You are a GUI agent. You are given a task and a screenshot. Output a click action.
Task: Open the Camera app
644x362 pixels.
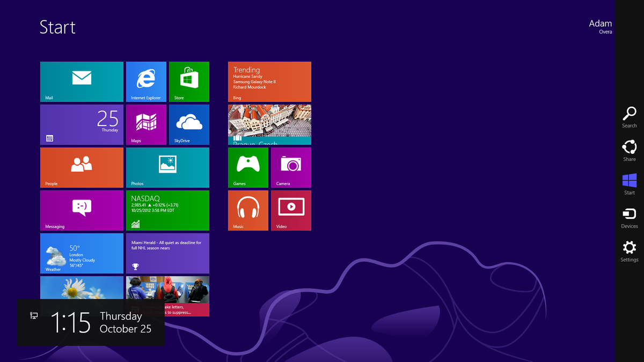tap(291, 167)
